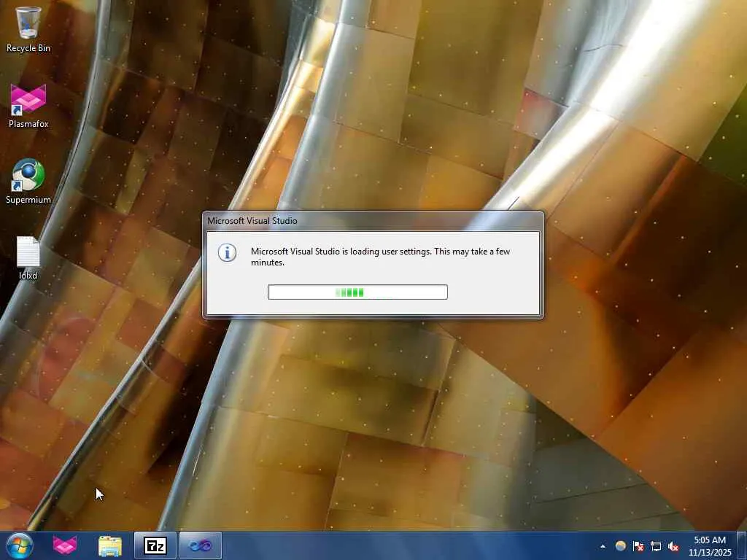Open the network tray icon
This screenshot has height=560, width=747.
point(656,546)
